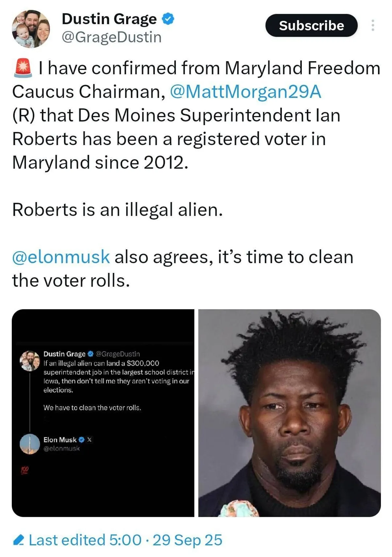Click the @elonmusk handle in embedded screenshot
The width and height of the screenshot is (392, 557).
pyautogui.click(x=61, y=448)
